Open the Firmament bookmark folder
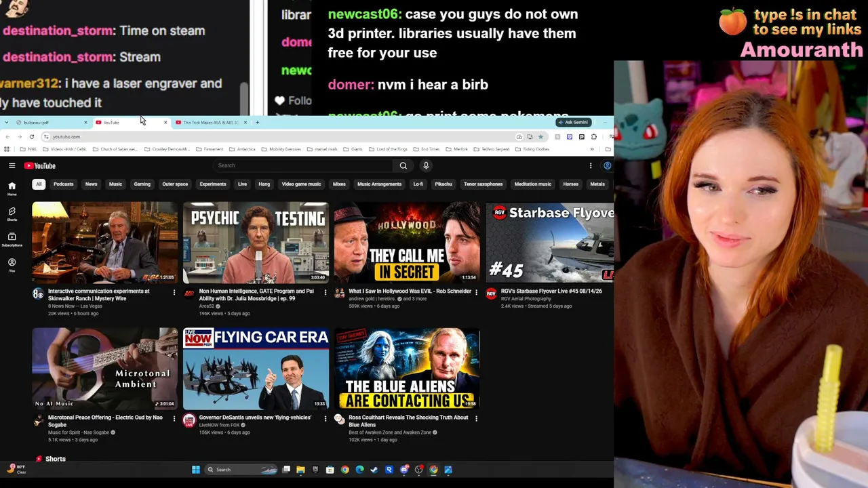This screenshot has width=868, height=488. pyautogui.click(x=210, y=149)
